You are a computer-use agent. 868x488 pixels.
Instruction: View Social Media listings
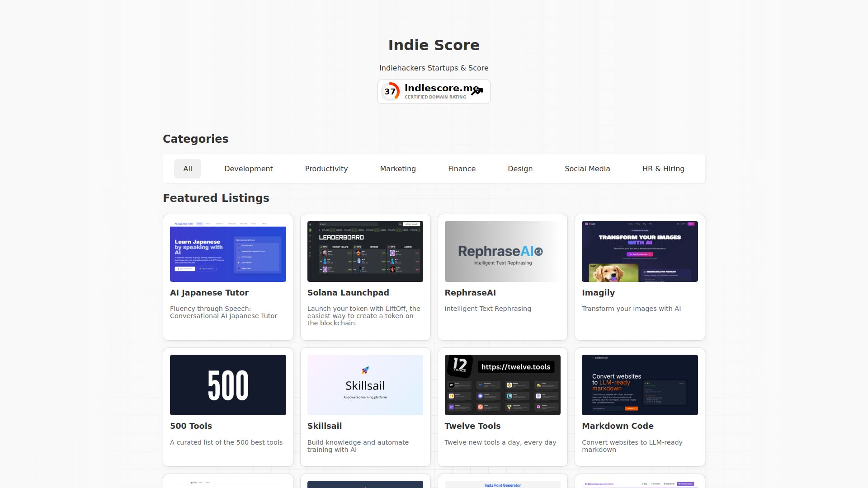point(587,169)
